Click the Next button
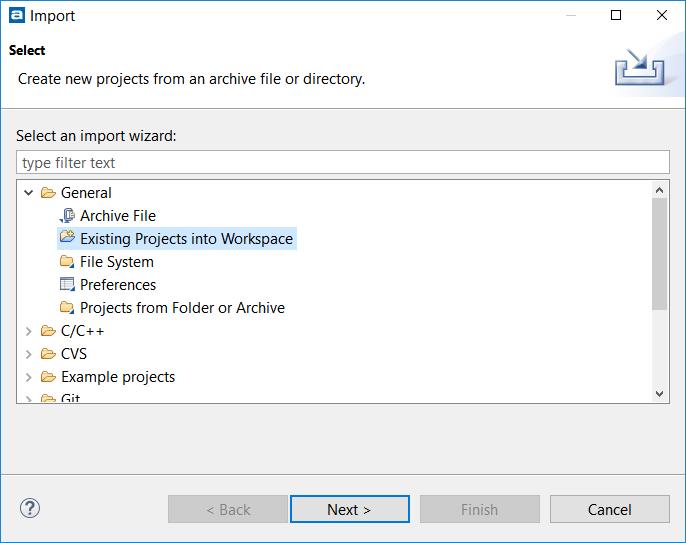This screenshot has height=543, width=686. tap(350, 509)
